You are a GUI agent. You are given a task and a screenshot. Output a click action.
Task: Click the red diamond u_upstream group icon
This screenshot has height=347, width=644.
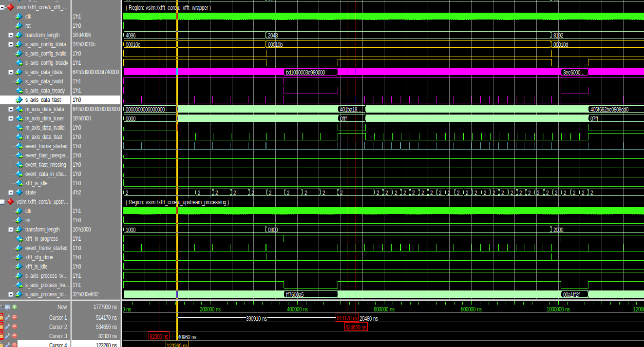(x=10, y=202)
